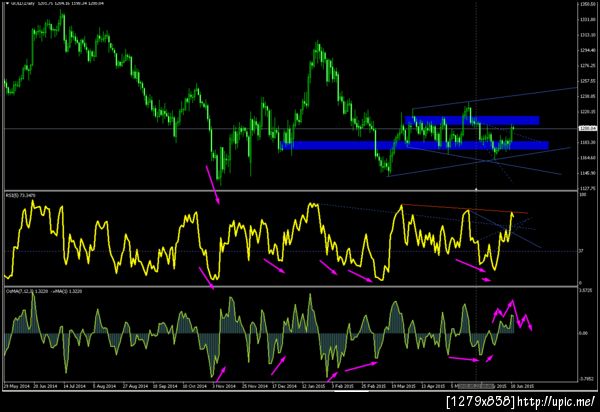The width and height of the screenshot is (600, 412).
Task: Click the 1145.90 price level label
Action: tap(587, 173)
